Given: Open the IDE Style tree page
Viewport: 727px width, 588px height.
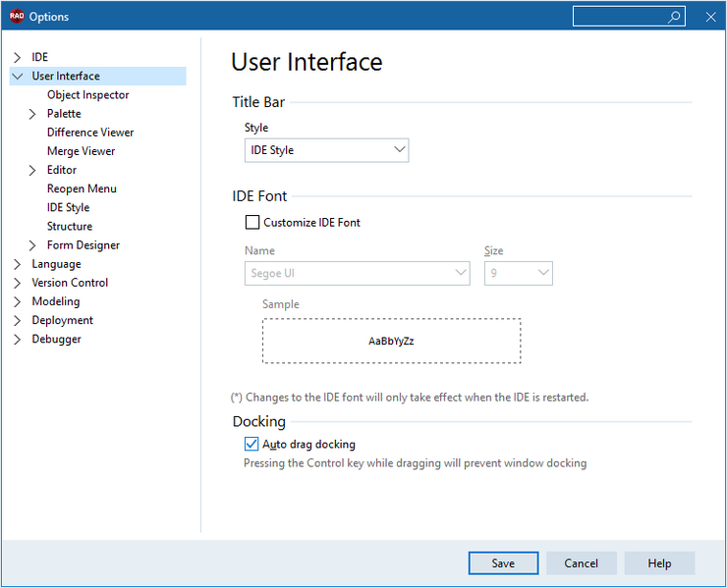Looking at the screenshot, I should point(68,207).
